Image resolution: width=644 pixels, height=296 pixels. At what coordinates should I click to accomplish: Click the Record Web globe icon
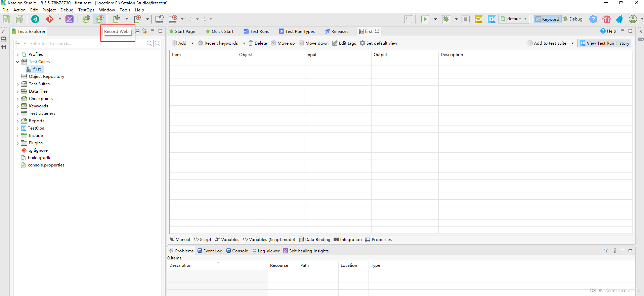coord(99,19)
